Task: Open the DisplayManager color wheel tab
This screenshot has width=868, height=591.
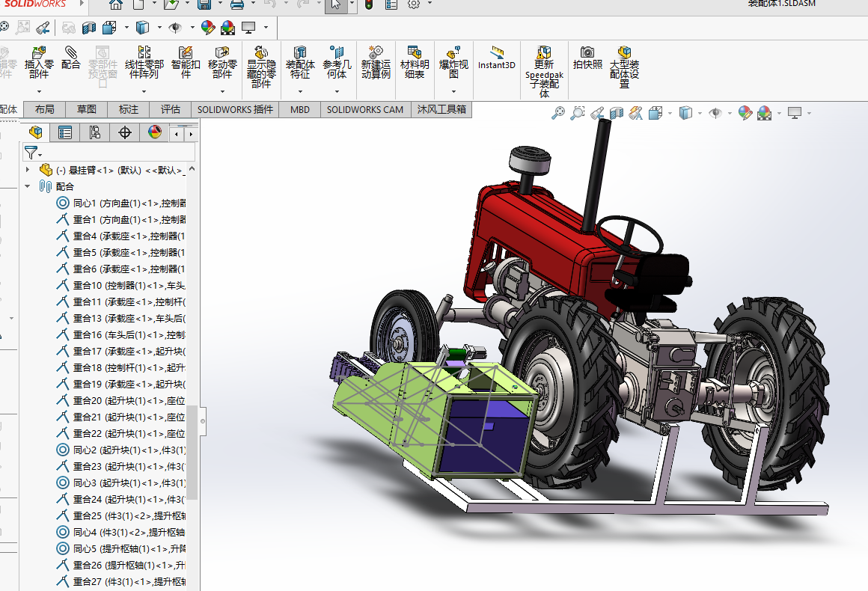Action: pyautogui.click(x=155, y=133)
